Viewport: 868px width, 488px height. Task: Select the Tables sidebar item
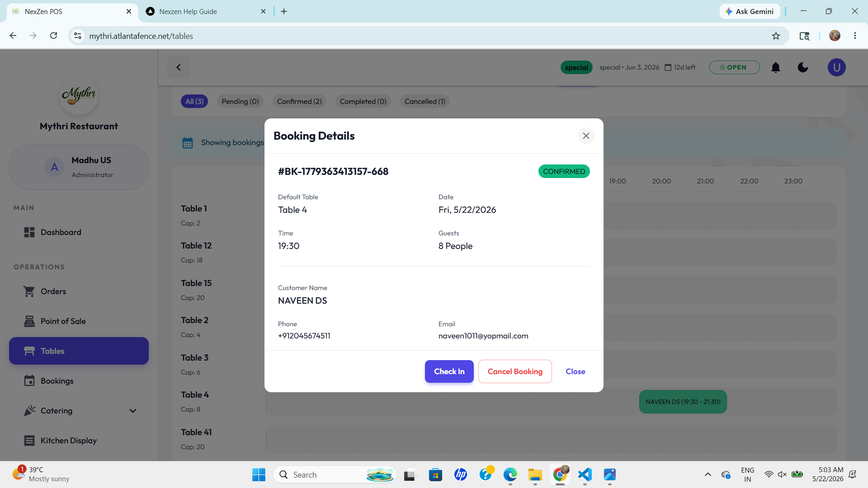coord(79,351)
